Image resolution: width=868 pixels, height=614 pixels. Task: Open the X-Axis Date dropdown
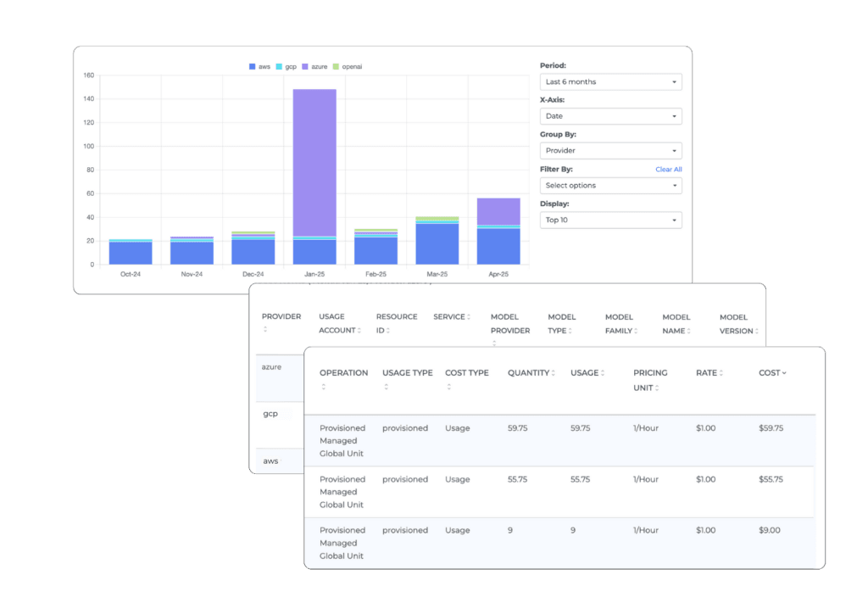610,116
